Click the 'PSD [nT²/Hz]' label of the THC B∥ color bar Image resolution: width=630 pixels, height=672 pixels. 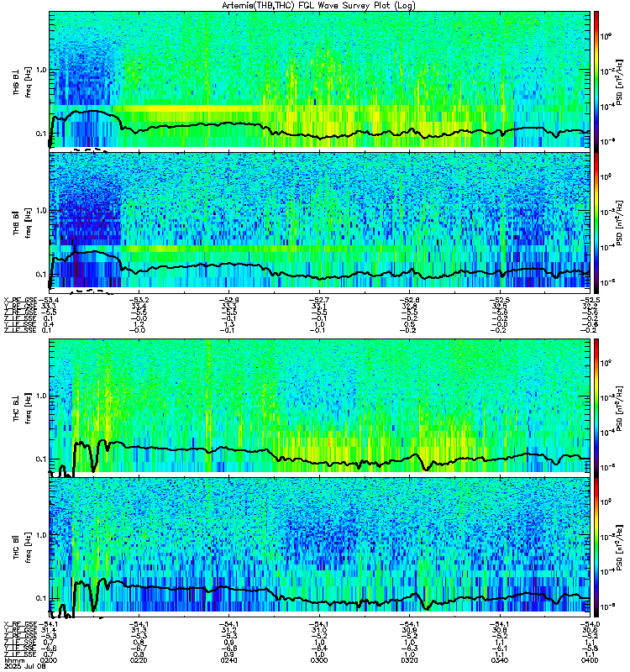point(619,548)
